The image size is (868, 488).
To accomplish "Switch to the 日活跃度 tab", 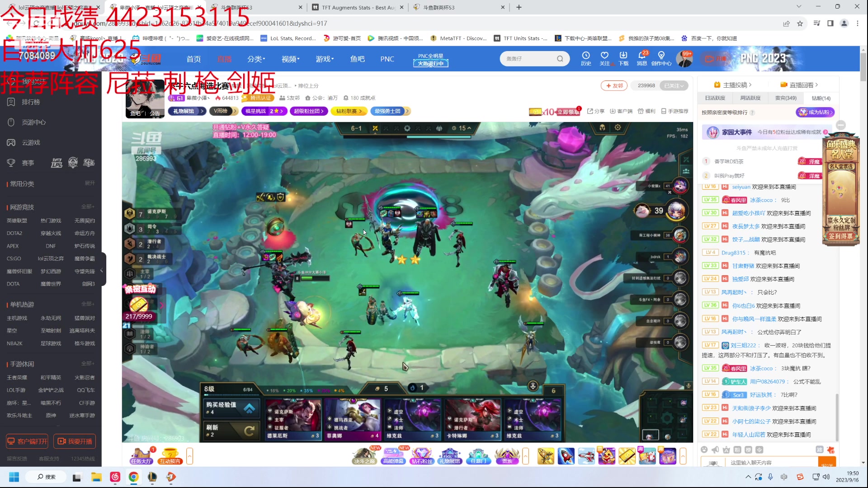I will click(715, 98).
